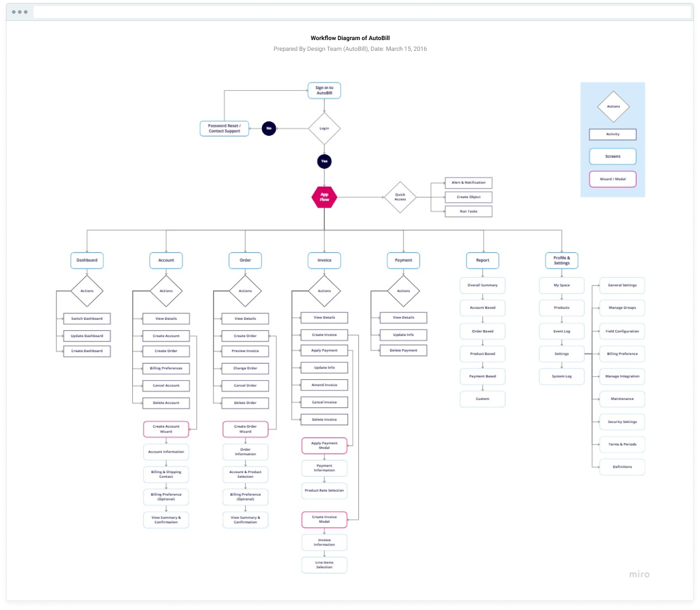
Task: Select the Payment screen node
Action: (x=404, y=260)
